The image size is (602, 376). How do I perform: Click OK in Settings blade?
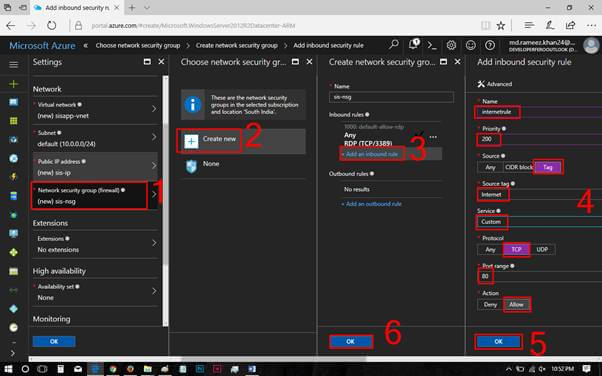pyautogui.click(x=54, y=341)
